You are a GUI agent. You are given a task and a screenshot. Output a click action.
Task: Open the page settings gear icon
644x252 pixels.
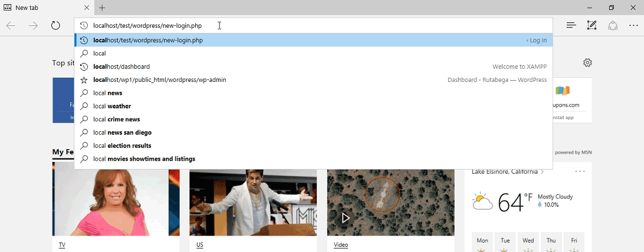(x=587, y=63)
